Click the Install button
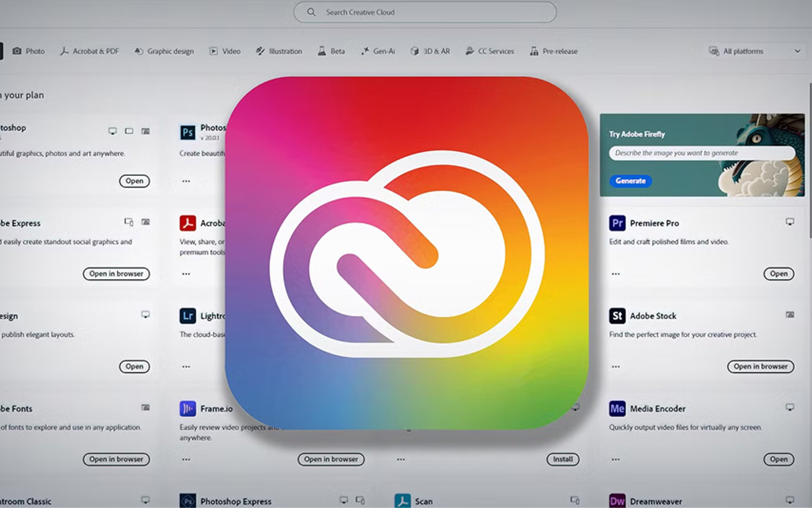Viewport: 812px width, 508px height. (x=563, y=459)
